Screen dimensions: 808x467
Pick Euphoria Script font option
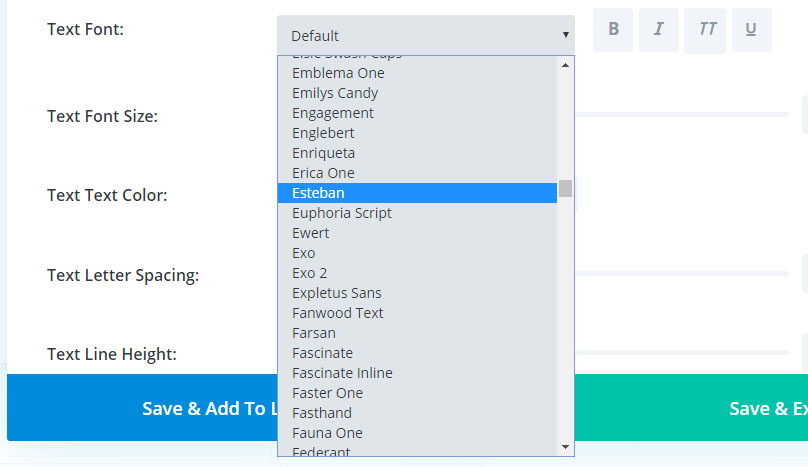tap(342, 213)
